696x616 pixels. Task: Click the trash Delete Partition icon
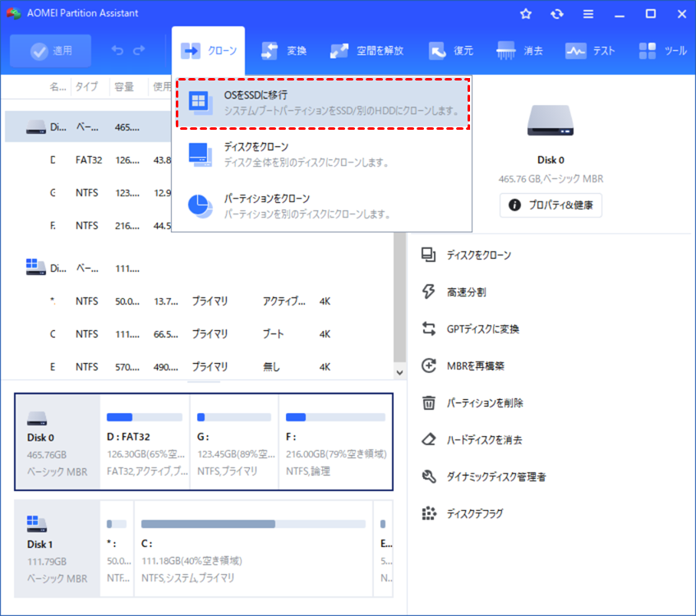pos(429,402)
